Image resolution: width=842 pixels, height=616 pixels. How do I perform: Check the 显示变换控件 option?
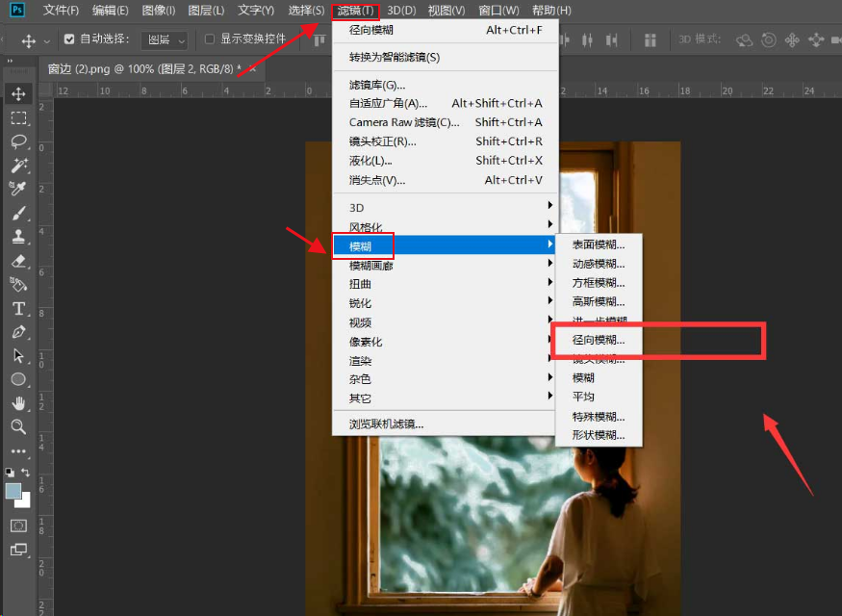click(x=209, y=39)
